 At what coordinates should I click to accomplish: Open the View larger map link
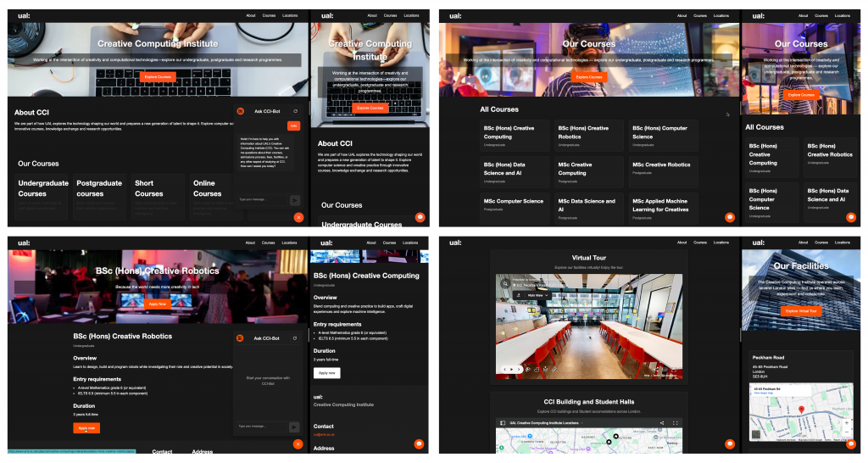765,393
